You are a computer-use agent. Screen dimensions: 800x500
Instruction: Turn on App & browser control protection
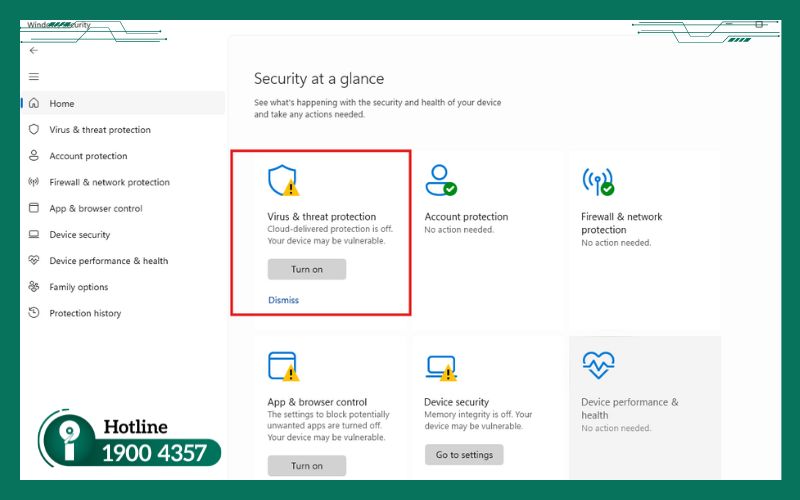(307, 466)
